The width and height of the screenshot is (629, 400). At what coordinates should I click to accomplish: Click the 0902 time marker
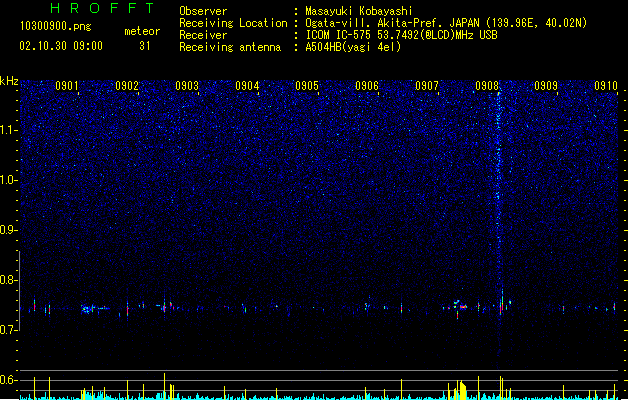coord(127,86)
